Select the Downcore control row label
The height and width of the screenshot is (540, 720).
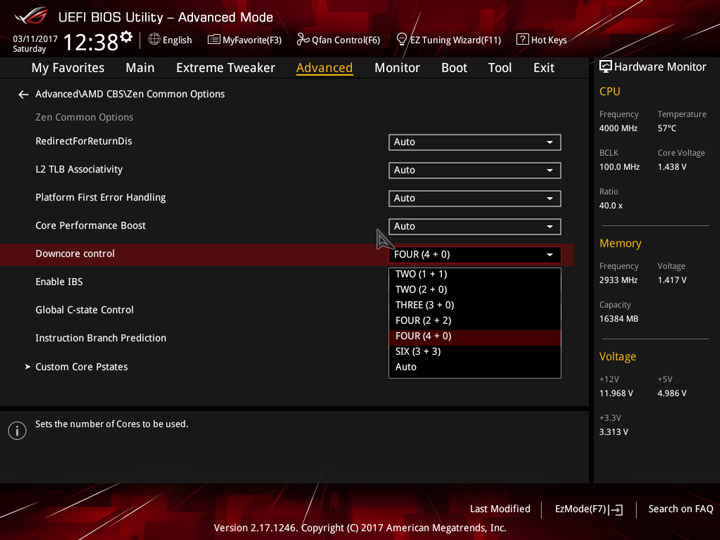(75, 254)
